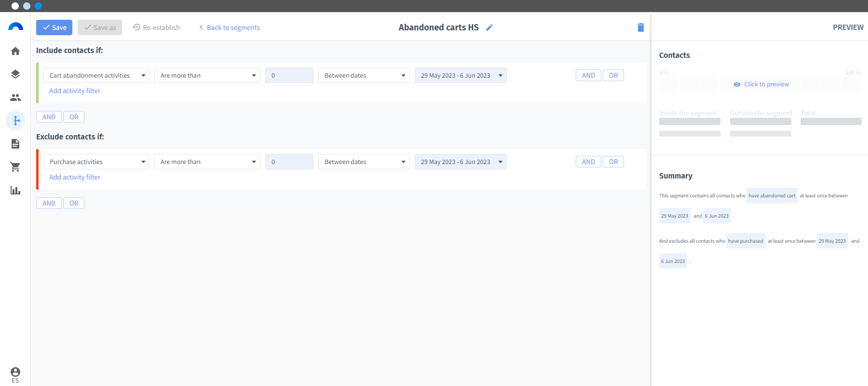
Task: Open the bar chart analytics icon
Action: pos(15,190)
